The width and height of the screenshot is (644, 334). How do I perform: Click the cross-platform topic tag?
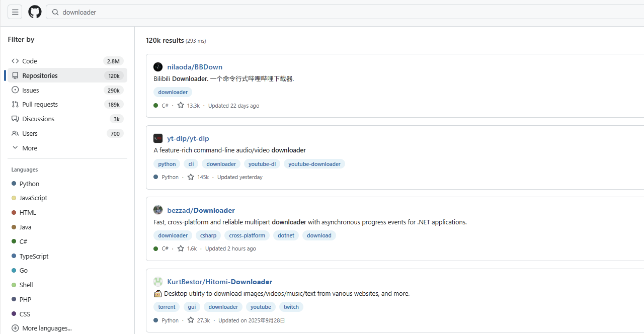[247, 235]
